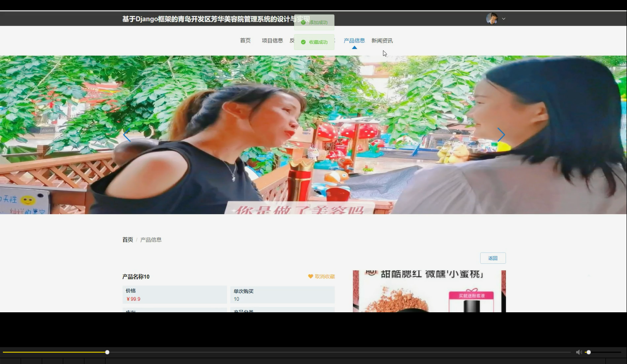The width and height of the screenshot is (627, 364).
Task: Click the system title in header
Action: (x=216, y=19)
